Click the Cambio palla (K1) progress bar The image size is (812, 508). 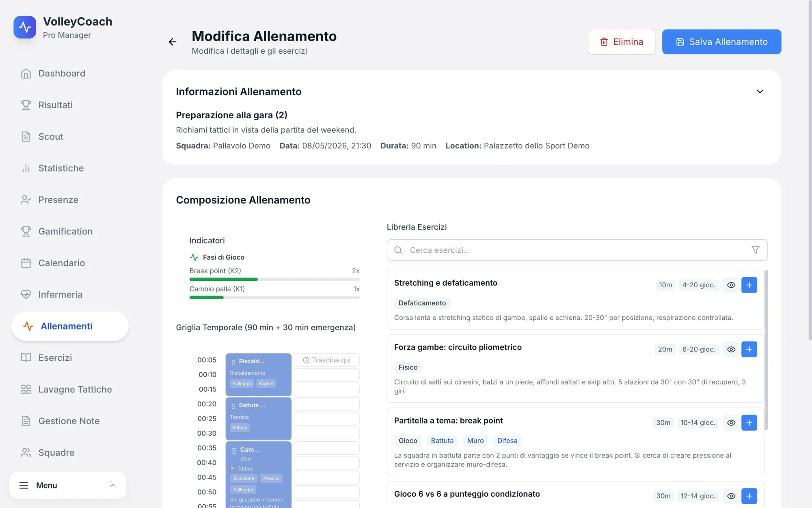(274, 297)
